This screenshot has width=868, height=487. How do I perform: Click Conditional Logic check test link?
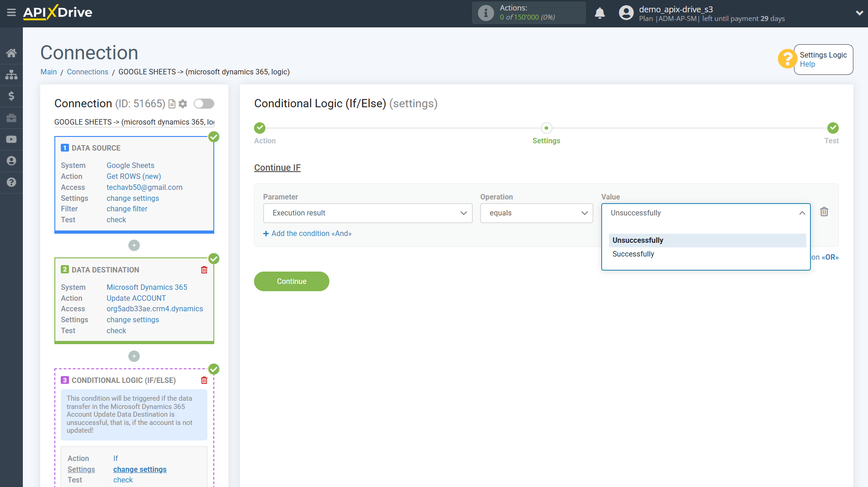click(123, 480)
